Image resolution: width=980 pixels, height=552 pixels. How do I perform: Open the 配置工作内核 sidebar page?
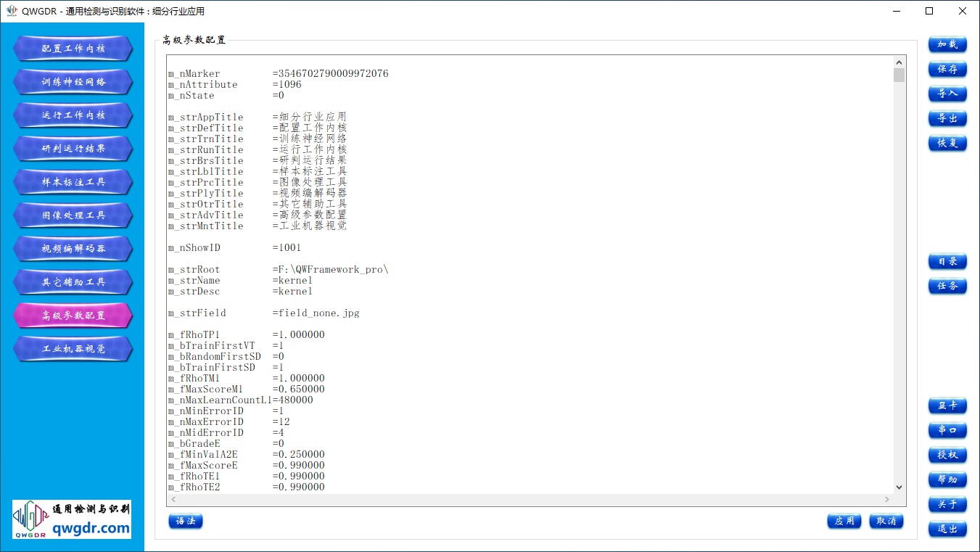pyautogui.click(x=73, y=49)
